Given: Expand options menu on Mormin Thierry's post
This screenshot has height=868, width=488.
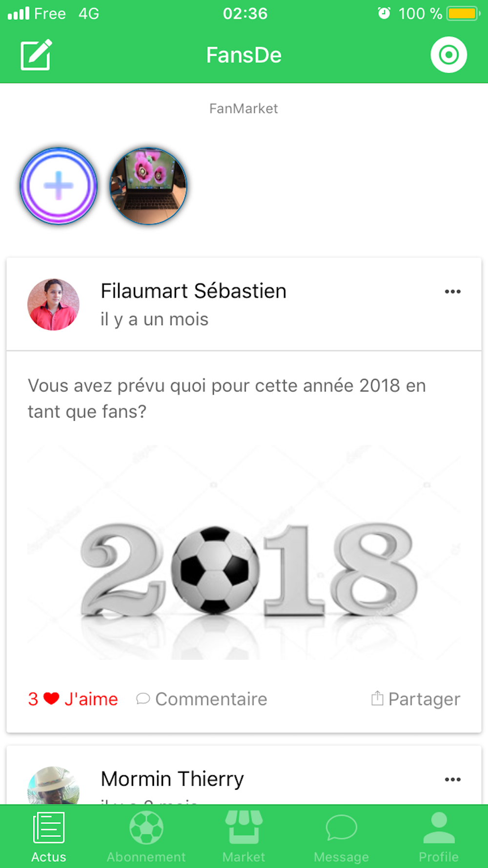Looking at the screenshot, I should tap(452, 779).
